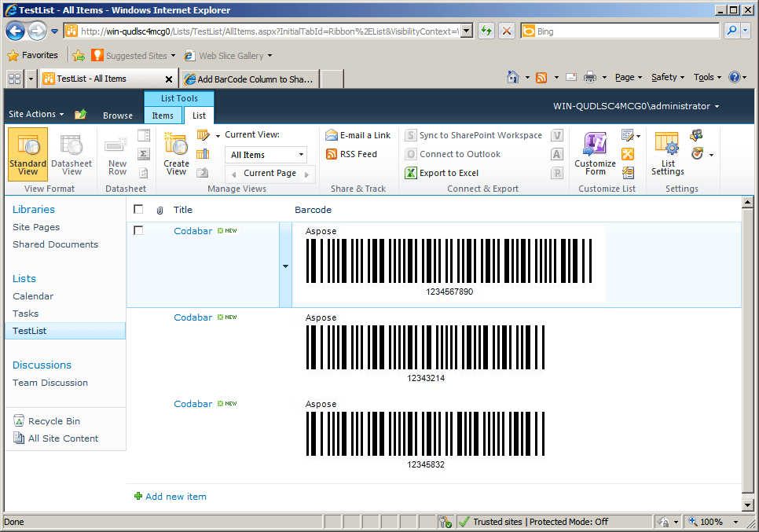Open the Favorites star button
The image size is (759, 532).
(33, 55)
